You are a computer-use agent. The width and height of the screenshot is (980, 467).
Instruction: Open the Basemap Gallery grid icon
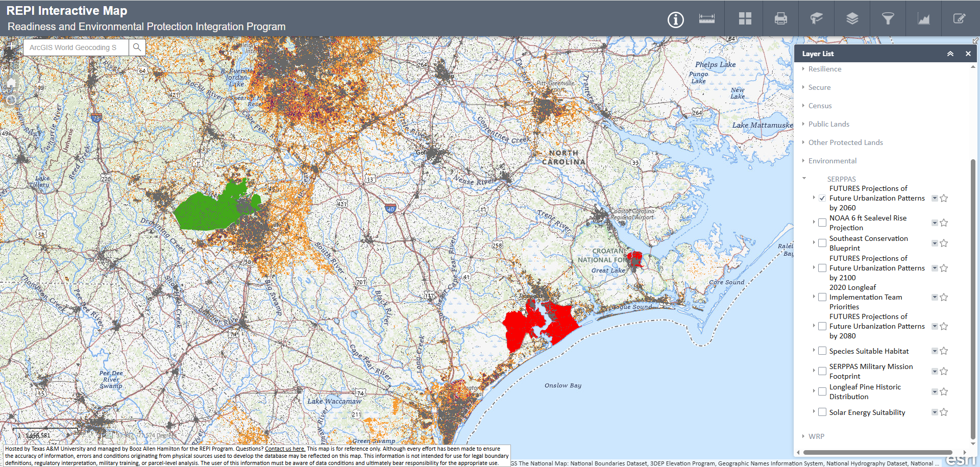(745, 19)
